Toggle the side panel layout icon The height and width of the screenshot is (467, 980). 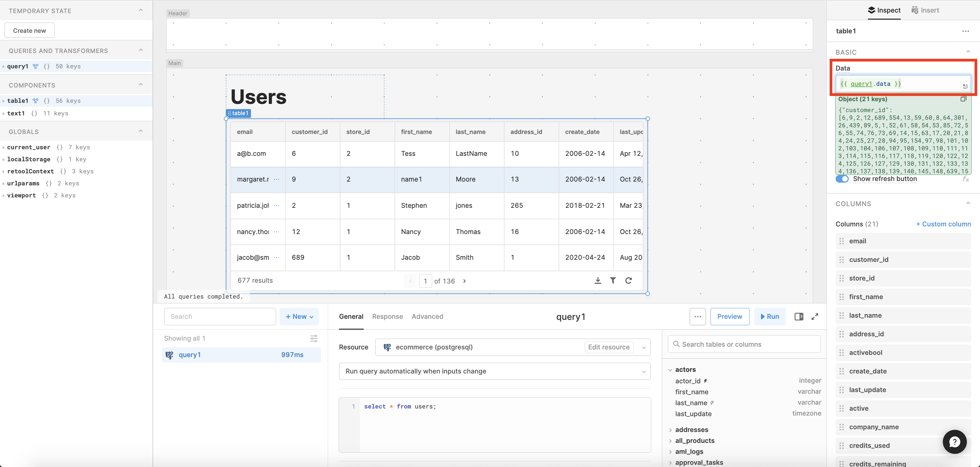pos(799,316)
